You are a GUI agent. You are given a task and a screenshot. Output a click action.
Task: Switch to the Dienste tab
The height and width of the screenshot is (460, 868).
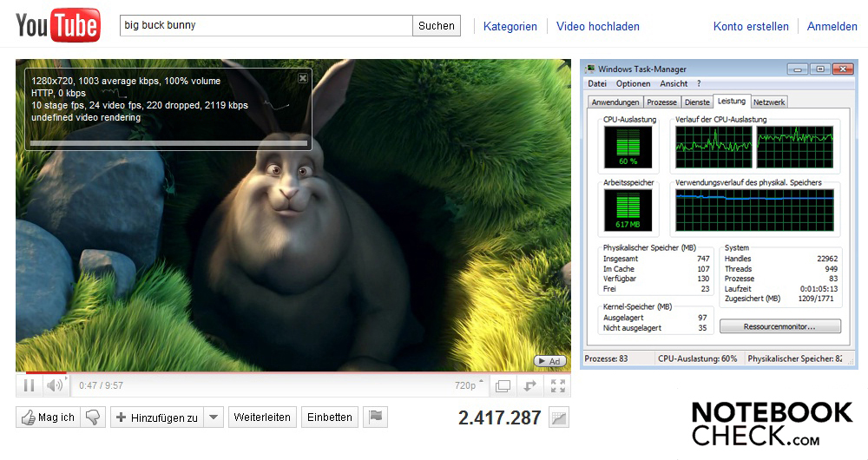pyautogui.click(x=697, y=102)
